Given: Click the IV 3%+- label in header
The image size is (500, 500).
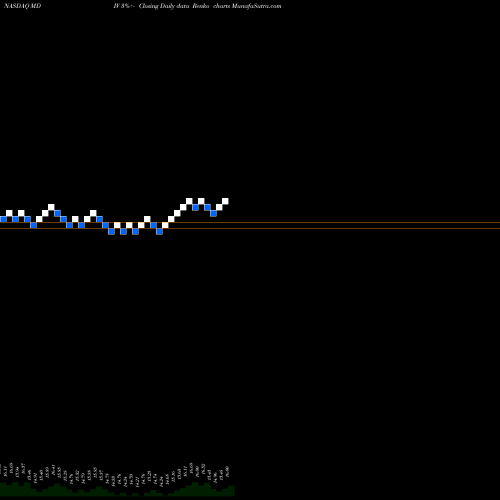Looking at the screenshot, I should point(124,6).
